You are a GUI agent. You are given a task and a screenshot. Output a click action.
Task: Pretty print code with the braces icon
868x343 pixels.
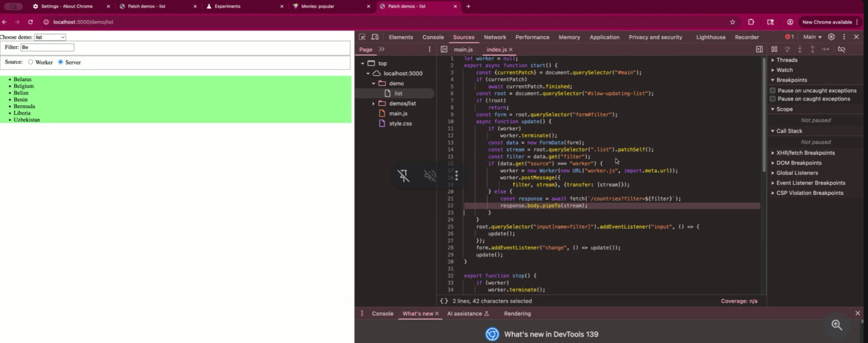[x=444, y=301]
